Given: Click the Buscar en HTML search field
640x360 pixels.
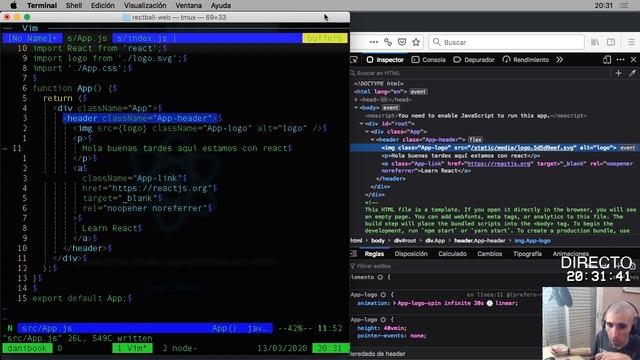Looking at the screenshot, I should (x=480, y=73).
